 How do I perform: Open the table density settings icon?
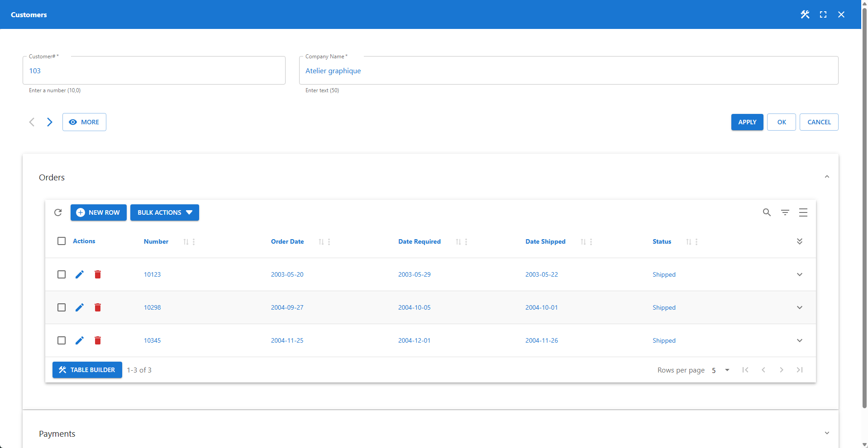click(804, 212)
